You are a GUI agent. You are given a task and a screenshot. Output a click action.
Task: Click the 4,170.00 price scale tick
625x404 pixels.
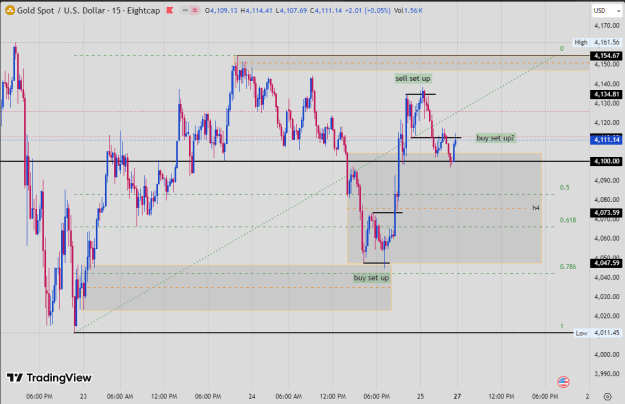click(x=607, y=25)
